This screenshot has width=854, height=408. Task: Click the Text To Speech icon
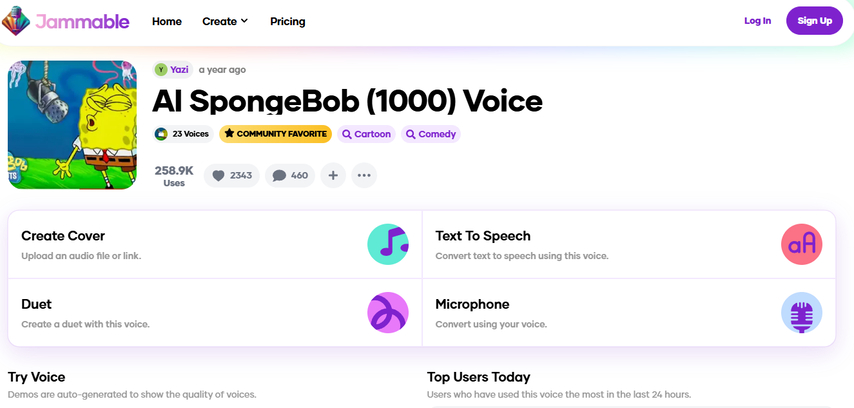801,244
